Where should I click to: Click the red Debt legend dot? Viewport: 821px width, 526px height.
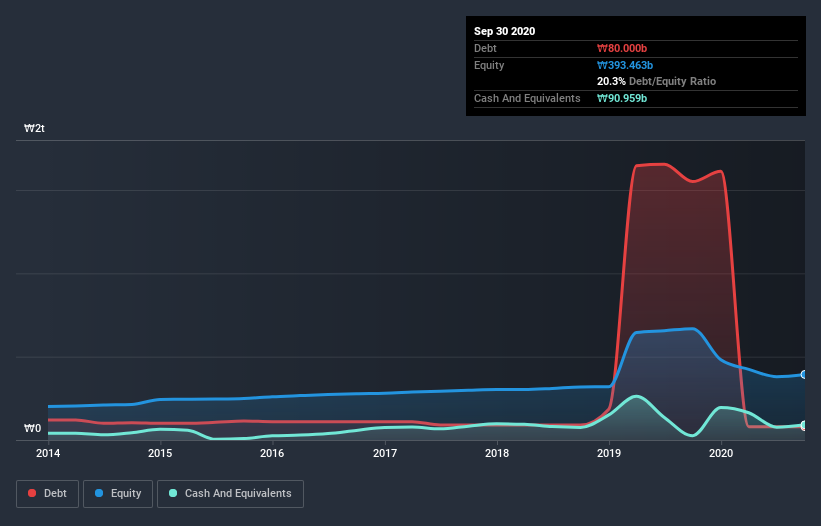[x=32, y=493]
